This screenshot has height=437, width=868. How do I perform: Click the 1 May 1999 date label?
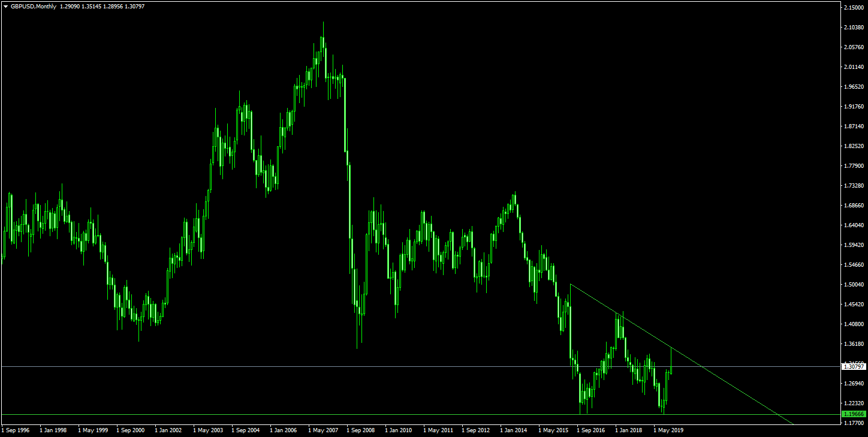(93, 430)
